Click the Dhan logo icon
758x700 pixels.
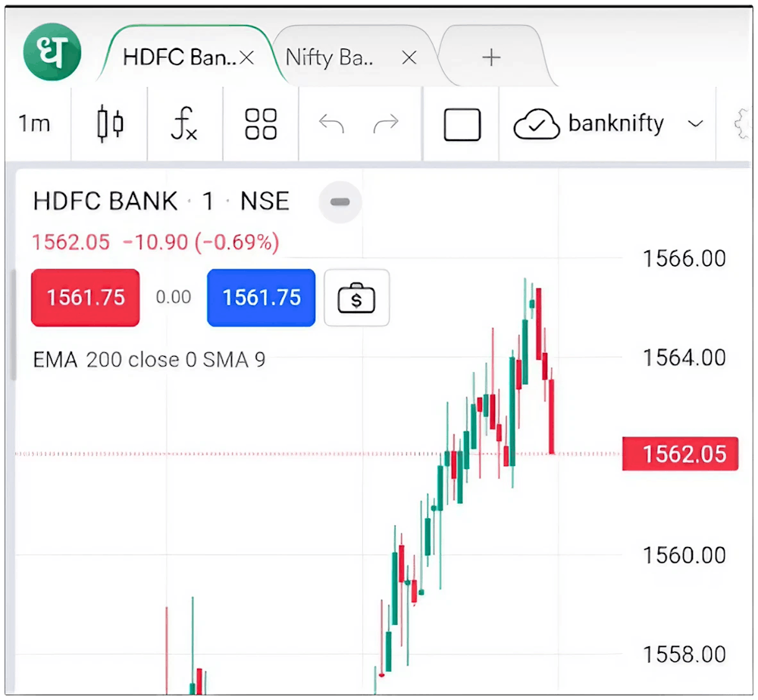tap(52, 51)
